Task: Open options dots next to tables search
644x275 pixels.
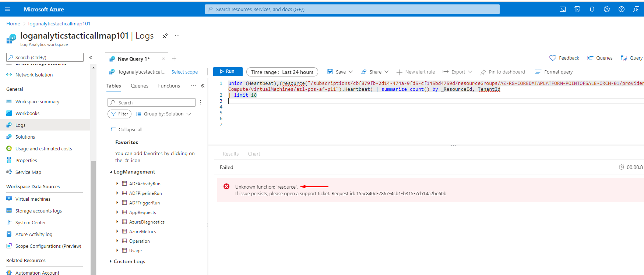Action: click(200, 103)
